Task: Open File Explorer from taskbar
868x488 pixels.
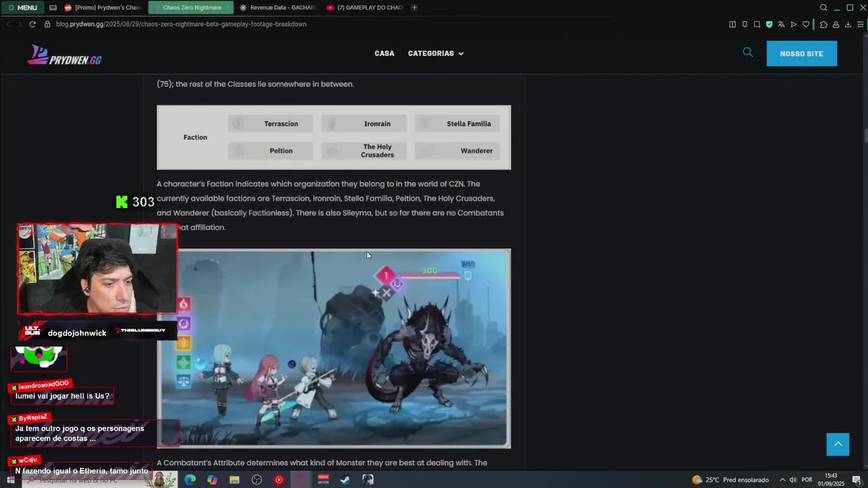Action: click(x=234, y=480)
